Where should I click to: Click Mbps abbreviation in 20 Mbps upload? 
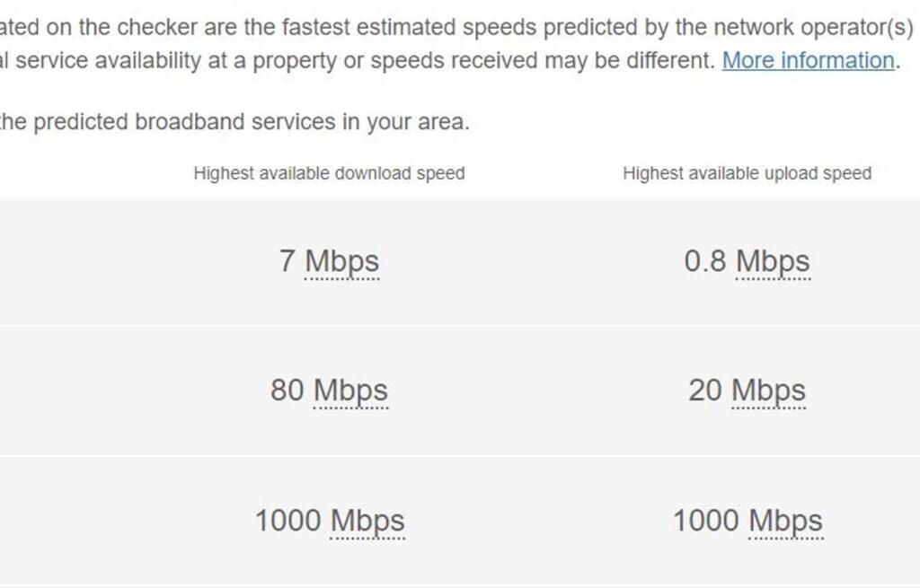768,391
